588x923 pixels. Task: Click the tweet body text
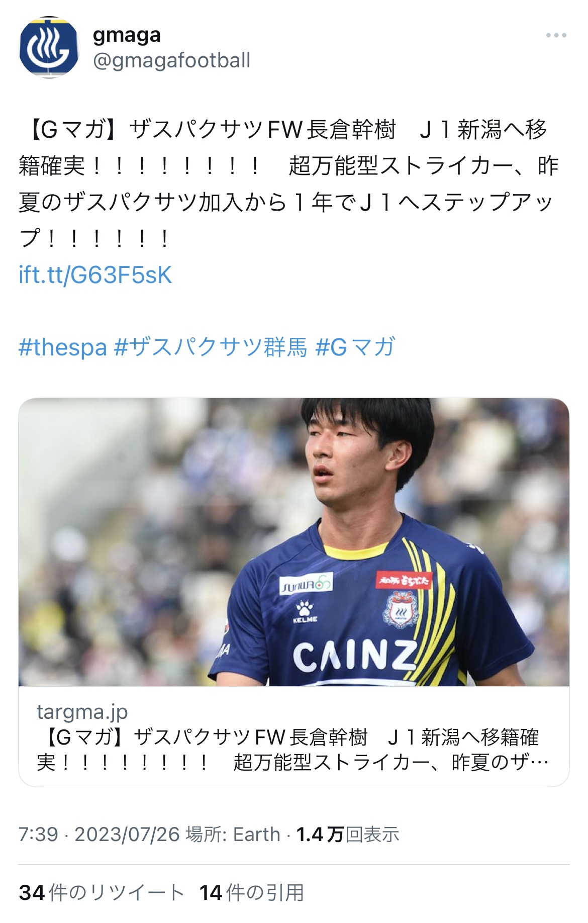[x=289, y=184]
